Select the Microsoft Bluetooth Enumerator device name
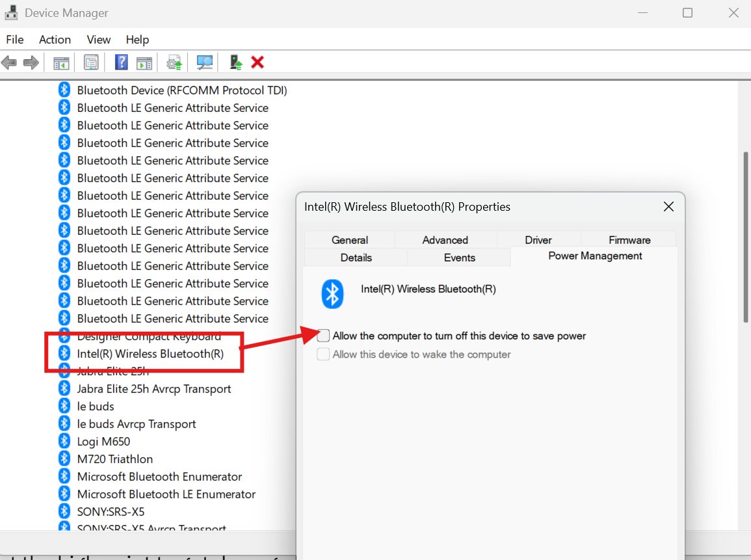Image resolution: width=751 pixels, height=560 pixels. click(159, 477)
